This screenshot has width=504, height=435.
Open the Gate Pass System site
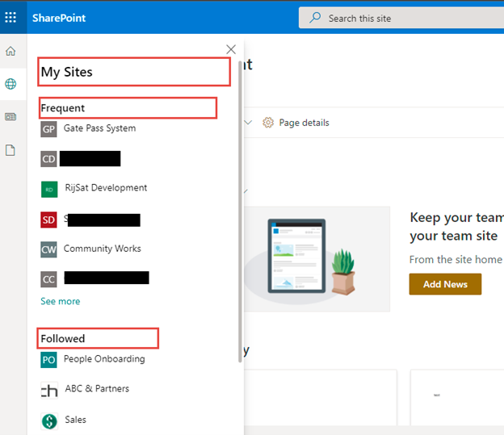click(99, 128)
